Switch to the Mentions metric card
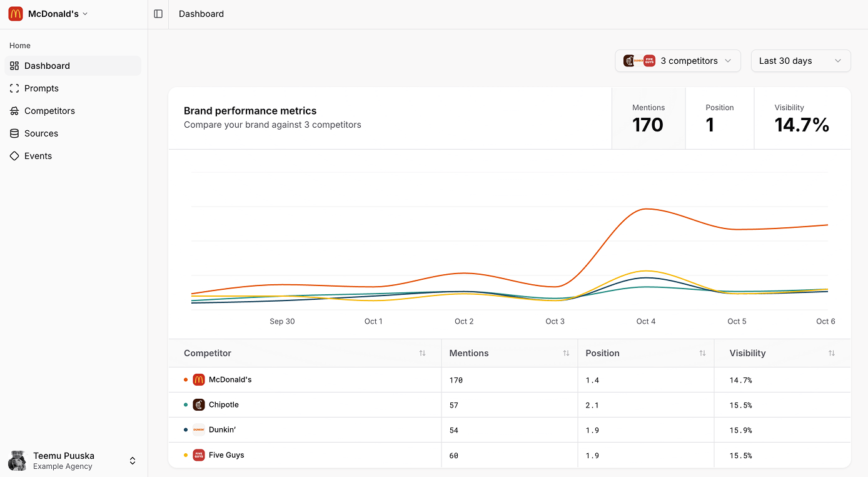 tap(648, 118)
